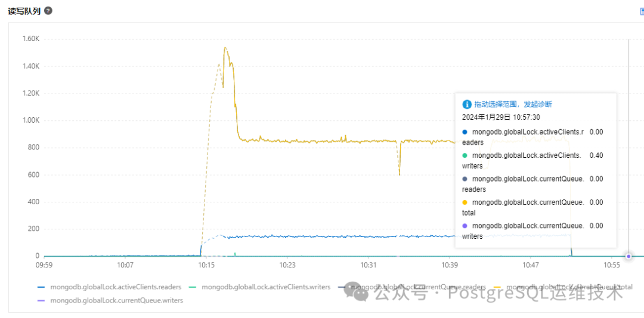
Task: Click the purple hover marker on x-axis
Action: [x=628, y=256]
